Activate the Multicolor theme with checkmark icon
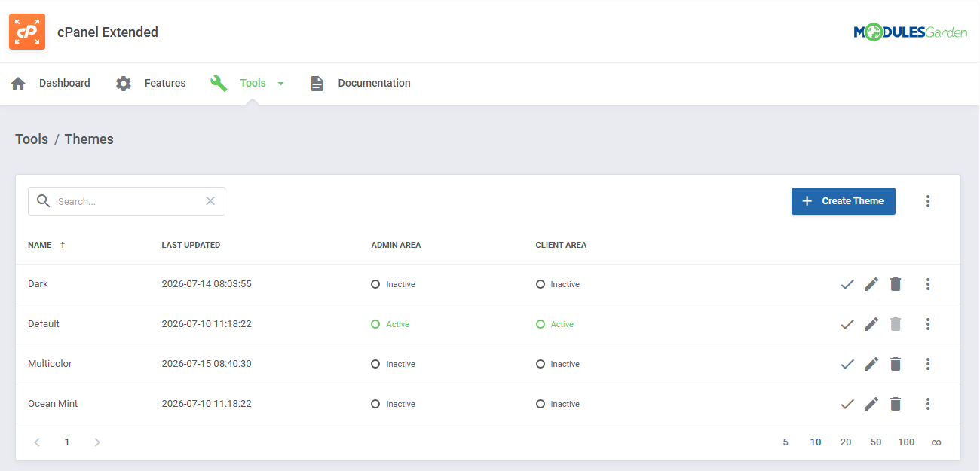The image size is (980, 471). 847,364
